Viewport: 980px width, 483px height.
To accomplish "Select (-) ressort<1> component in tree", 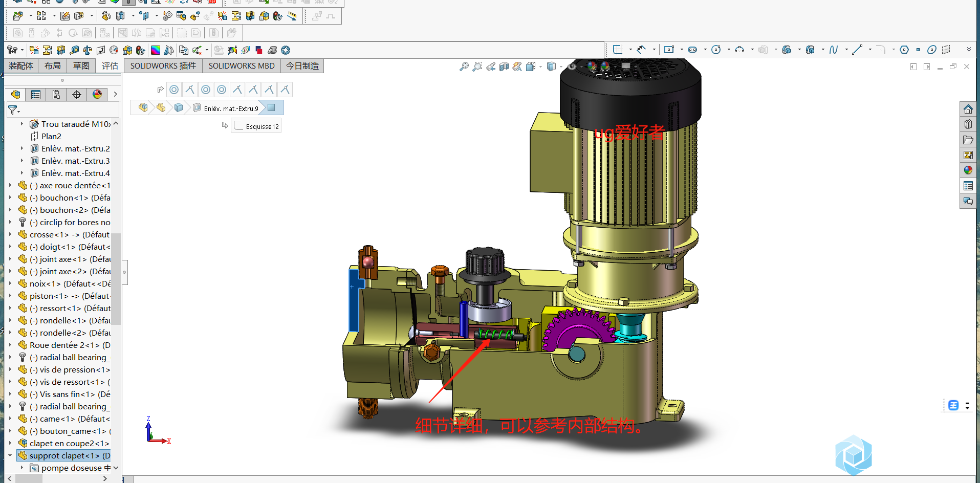I will coord(64,308).
